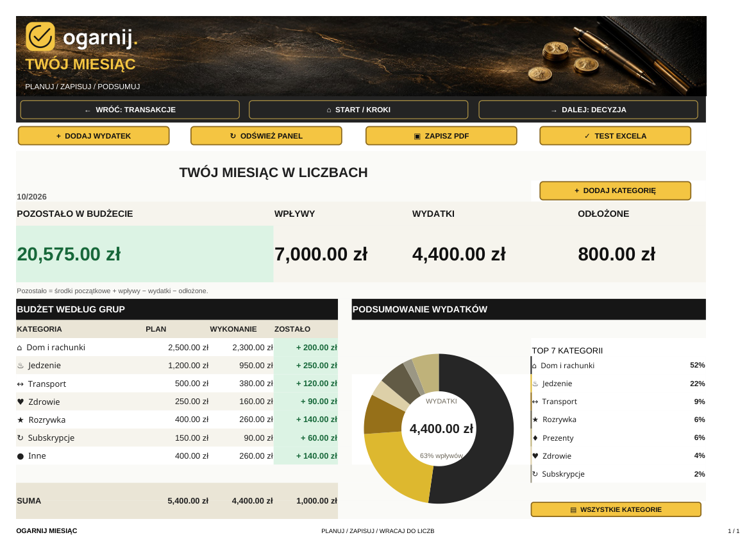Click the 10/2026 month label
Screen dimensions: 756x535
point(32,197)
